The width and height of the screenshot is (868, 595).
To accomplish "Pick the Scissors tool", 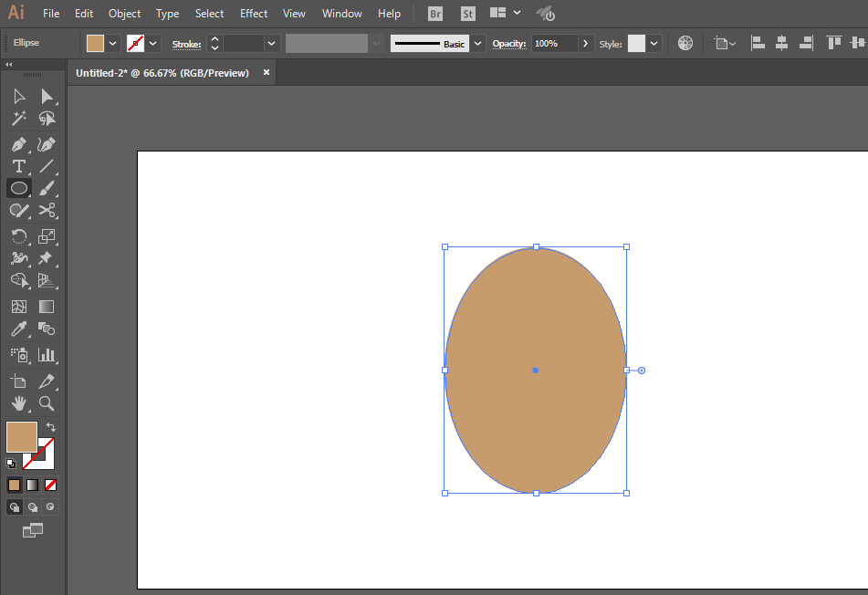I will coord(47,211).
